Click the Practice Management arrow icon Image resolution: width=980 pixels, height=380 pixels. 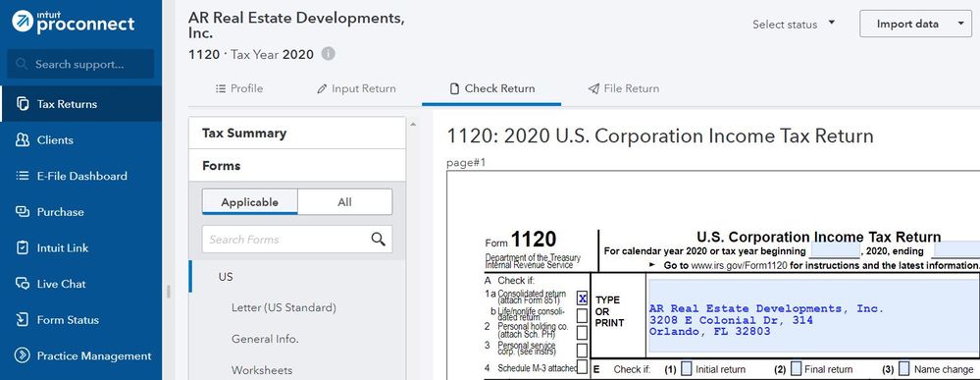23,355
